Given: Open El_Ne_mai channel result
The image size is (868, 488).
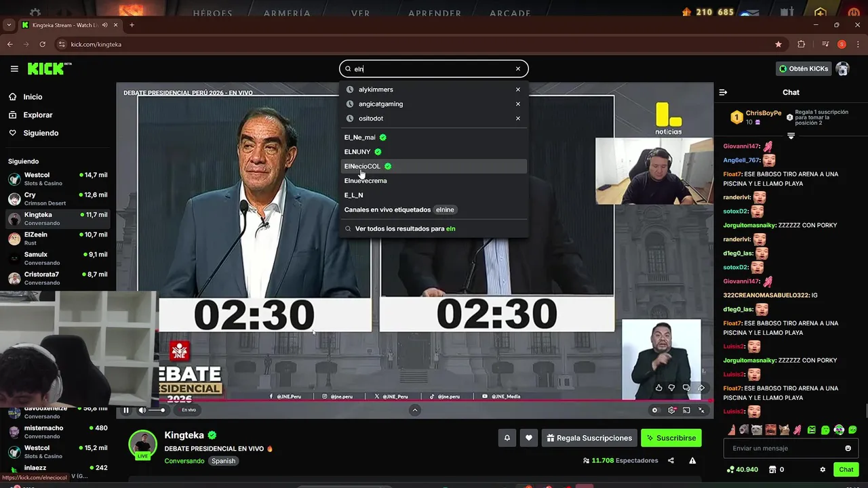Looking at the screenshot, I should pos(434,137).
